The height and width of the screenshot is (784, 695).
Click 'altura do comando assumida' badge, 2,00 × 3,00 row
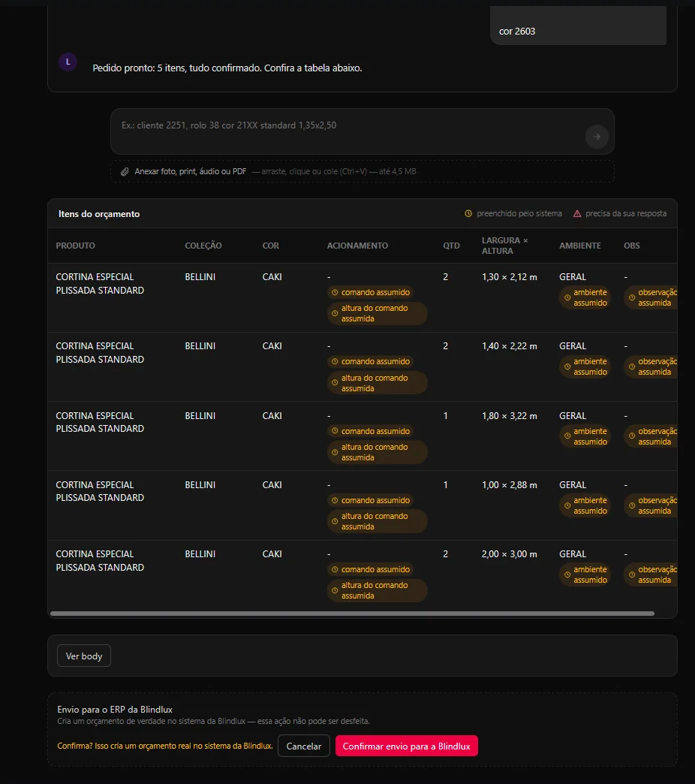tap(378, 590)
